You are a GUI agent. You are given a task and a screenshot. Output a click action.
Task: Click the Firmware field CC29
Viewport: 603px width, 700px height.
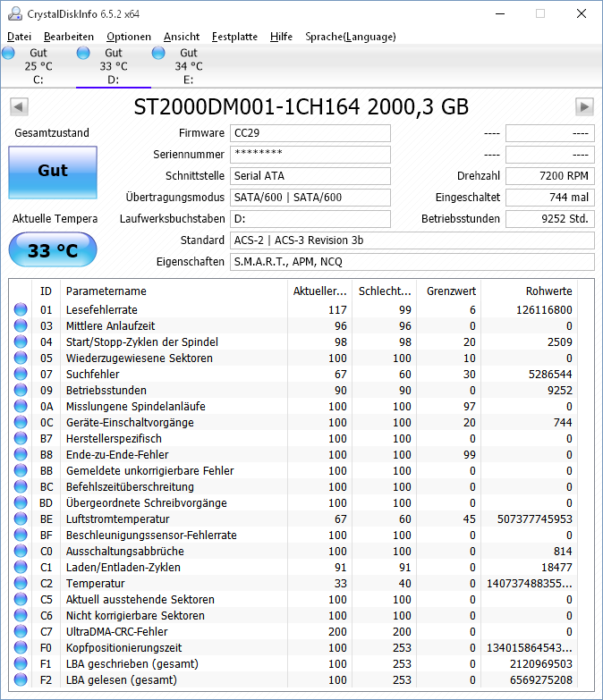pos(310,133)
